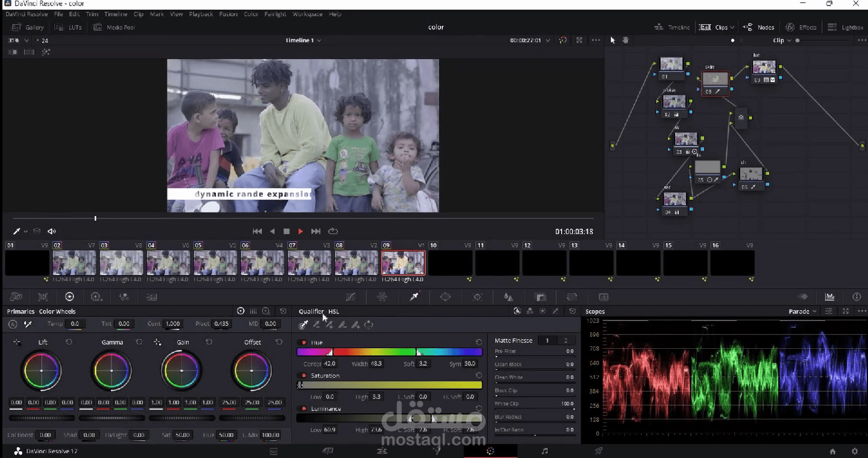This screenshot has width=868, height=458.
Task: Open the Nodes panel
Action: pyautogui.click(x=759, y=27)
